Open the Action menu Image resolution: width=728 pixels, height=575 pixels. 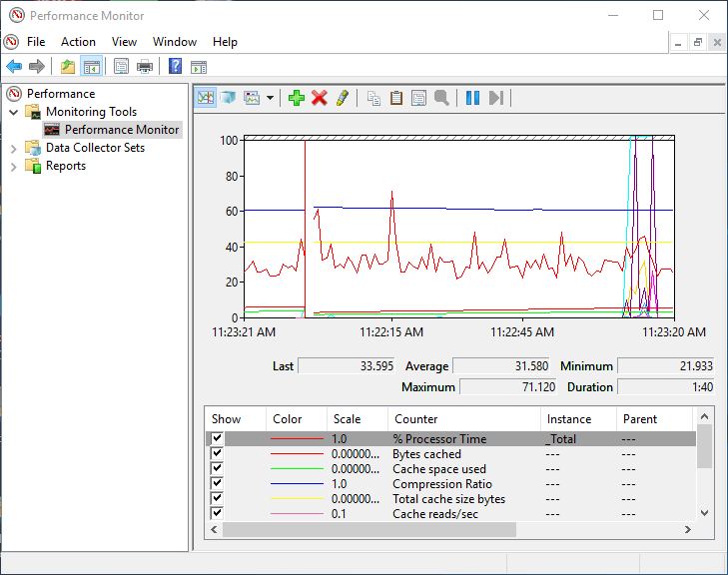coord(78,42)
